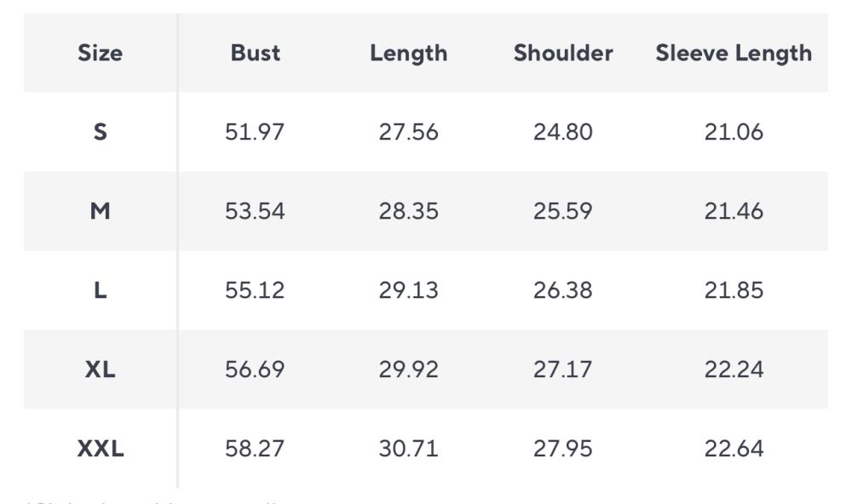Click shoulder value 27.17 for XL
Image resolution: width=852 pixels, height=504 pixels.
click(x=562, y=369)
